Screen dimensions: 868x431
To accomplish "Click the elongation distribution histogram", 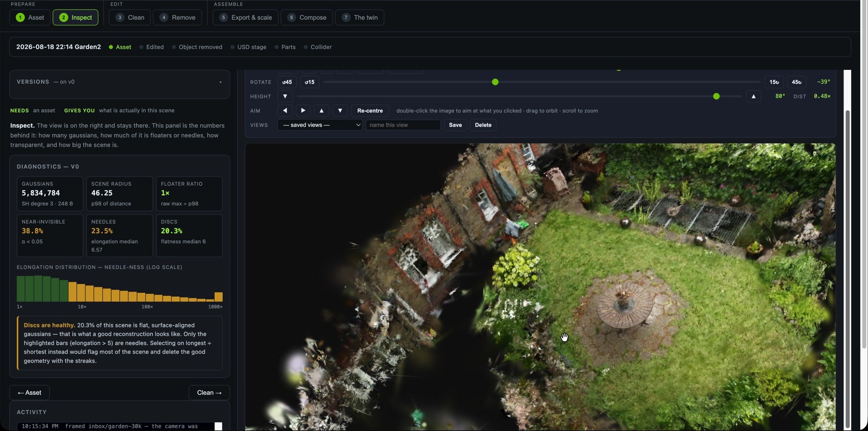I will [120, 289].
